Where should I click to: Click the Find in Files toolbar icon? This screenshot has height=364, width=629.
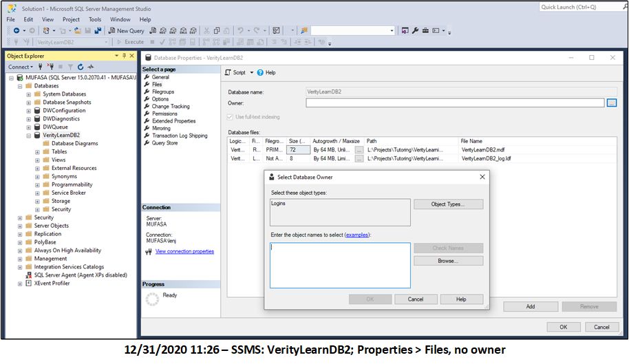(304, 30)
